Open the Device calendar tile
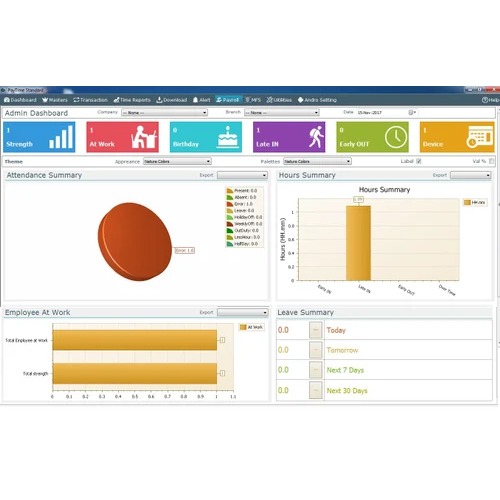The image size is (500, 500). tap(457, 137)
